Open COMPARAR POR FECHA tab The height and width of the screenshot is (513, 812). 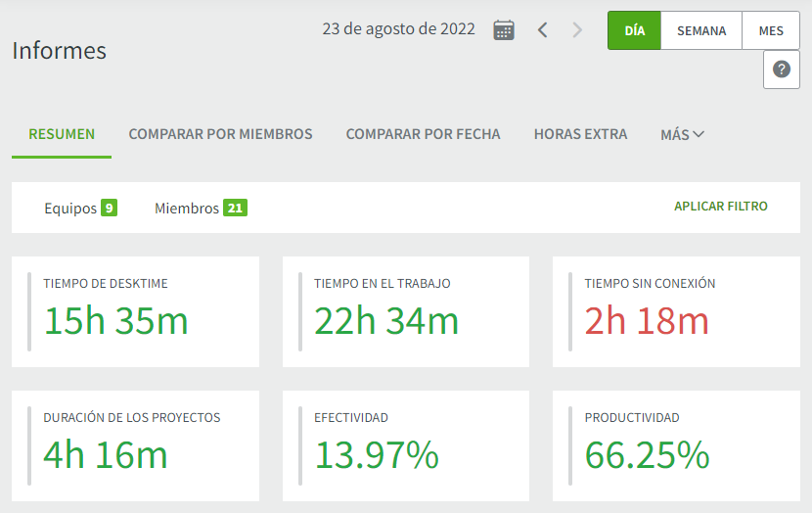(423, 134)
